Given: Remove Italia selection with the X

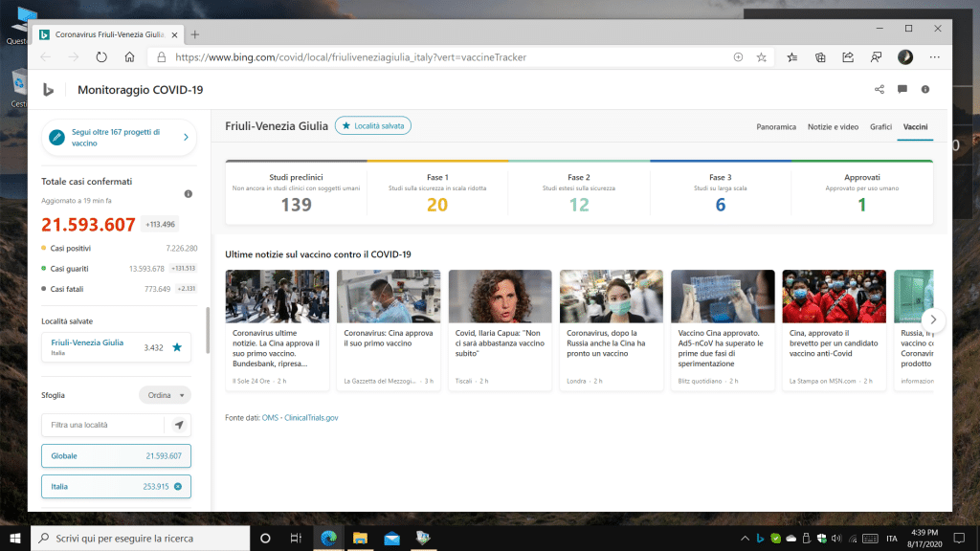Looking at the screenshot, I should pyautogui.click(x=178, y=487).
